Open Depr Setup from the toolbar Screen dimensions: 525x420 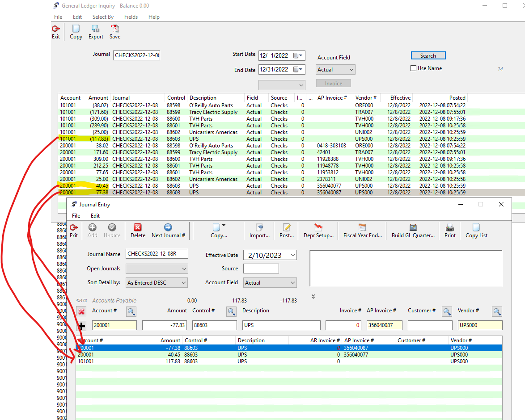(318, 227)
